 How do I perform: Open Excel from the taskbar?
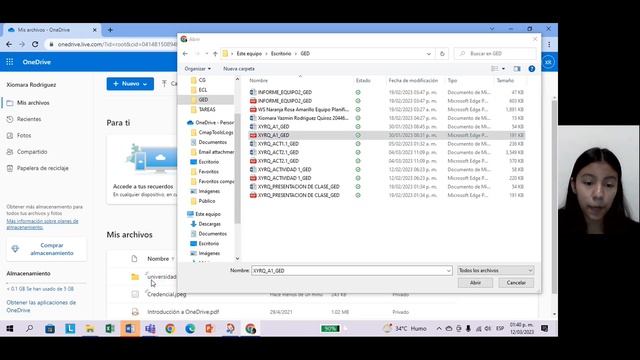(x=109, y=328)
